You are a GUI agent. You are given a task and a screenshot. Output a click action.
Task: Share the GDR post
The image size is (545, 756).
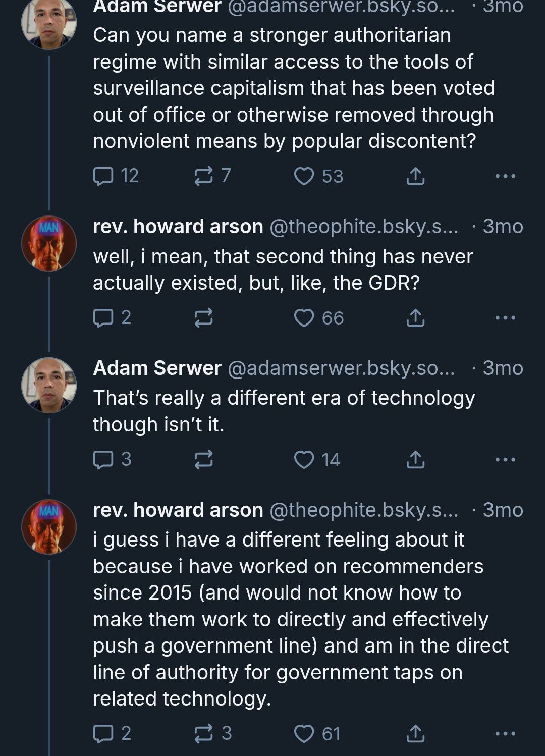415,318
